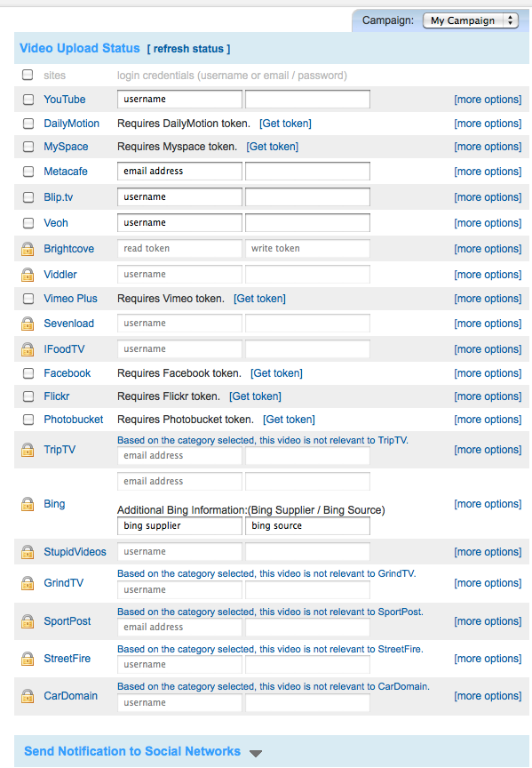Click the Viddler lock icon
532x768 pixels.
[28, 275]
